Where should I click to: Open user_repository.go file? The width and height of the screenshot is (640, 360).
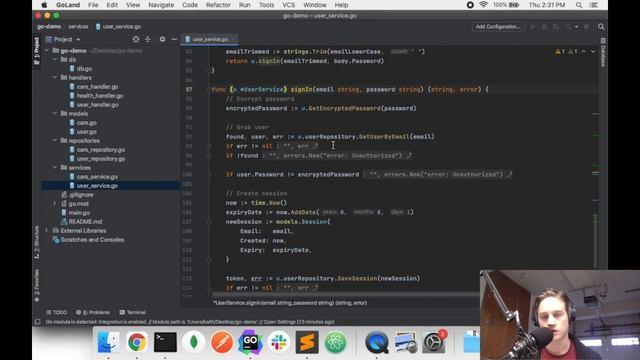tap(100, 158)
